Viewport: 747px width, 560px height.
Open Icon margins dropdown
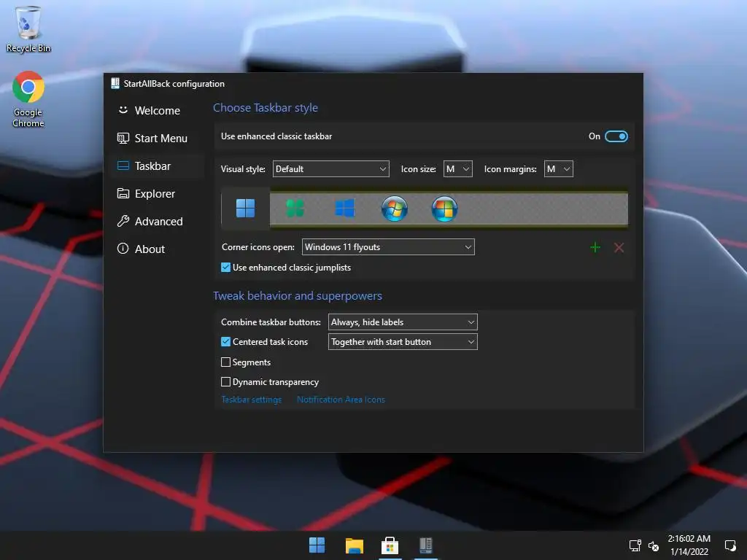click(558, 169)
